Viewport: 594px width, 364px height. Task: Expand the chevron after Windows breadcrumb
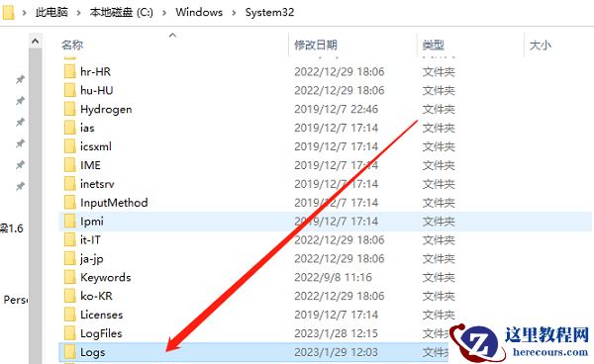234,13
